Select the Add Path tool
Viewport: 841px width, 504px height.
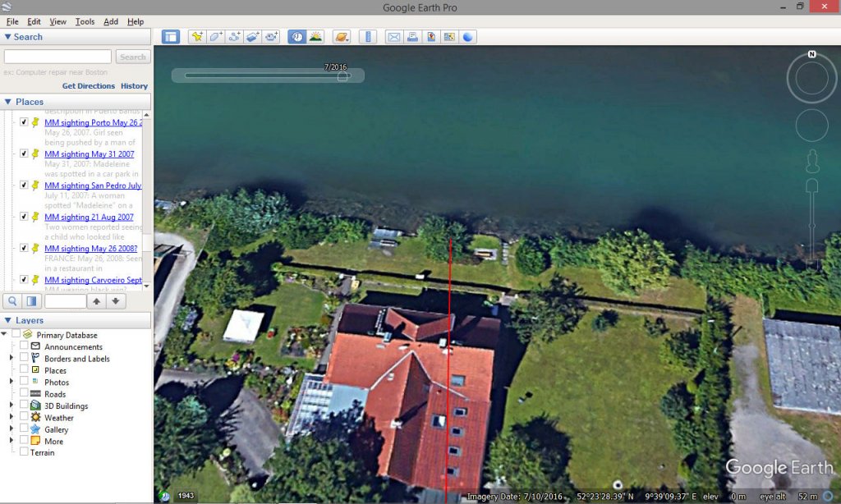tap(235, 37)
